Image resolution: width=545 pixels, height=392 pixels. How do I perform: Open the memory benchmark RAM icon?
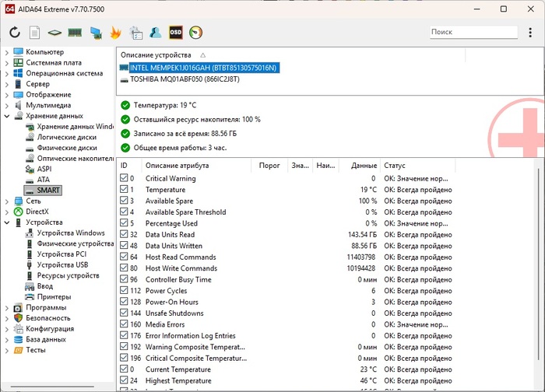point(76,33)
